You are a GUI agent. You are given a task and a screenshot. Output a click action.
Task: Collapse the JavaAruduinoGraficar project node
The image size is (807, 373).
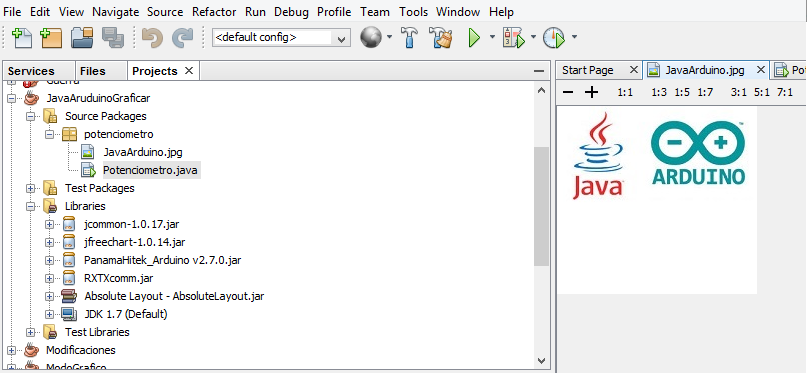pos(11,98)
